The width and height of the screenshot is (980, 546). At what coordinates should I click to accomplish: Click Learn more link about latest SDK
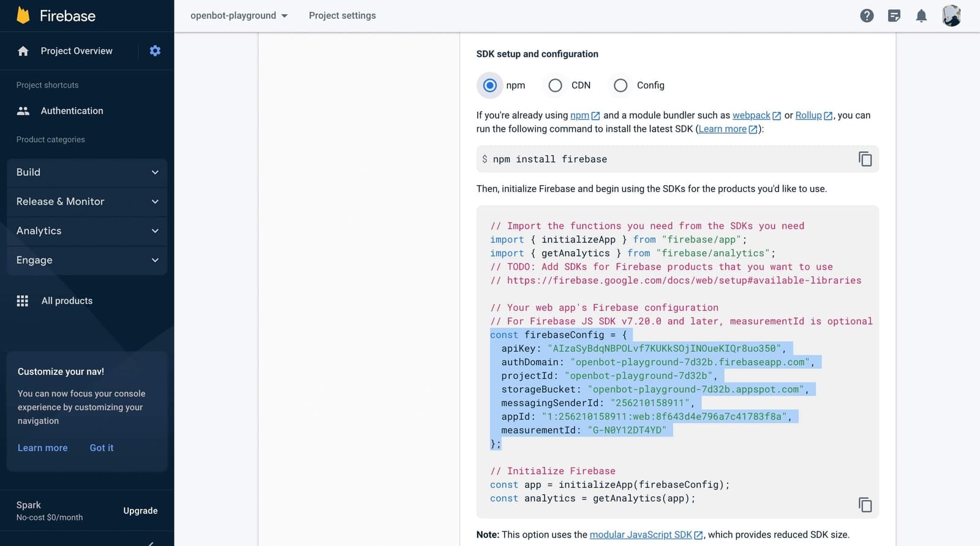point(722,129)
